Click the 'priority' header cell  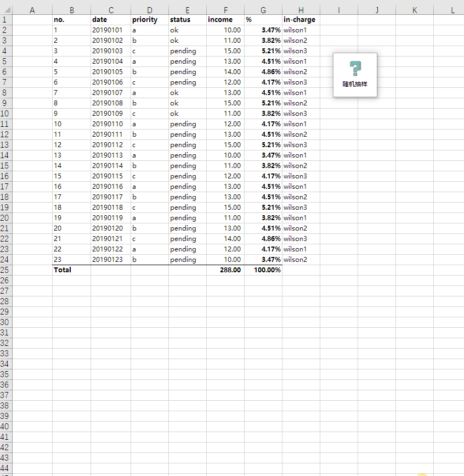point(149,20)
